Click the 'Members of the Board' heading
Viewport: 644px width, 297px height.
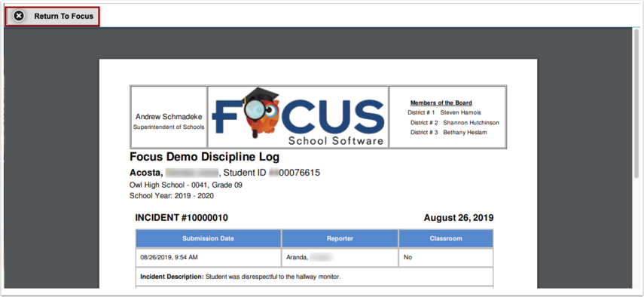pos(441,103)
